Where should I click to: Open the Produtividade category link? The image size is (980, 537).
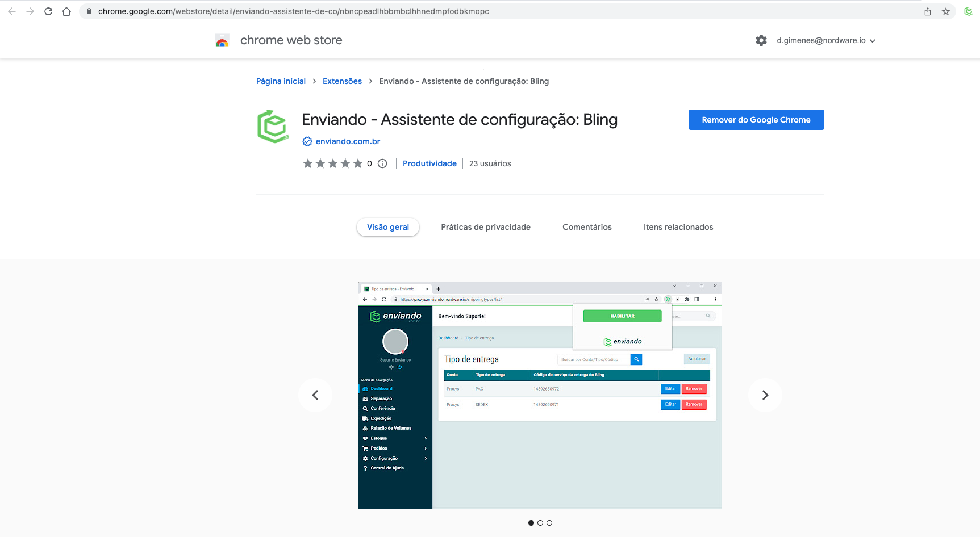[429, 163]
